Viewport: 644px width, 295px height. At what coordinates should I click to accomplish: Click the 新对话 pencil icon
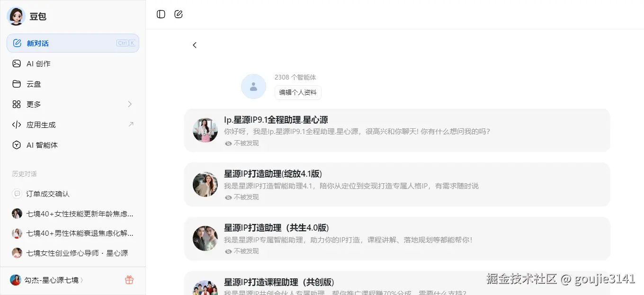click(x=17, y=43)
